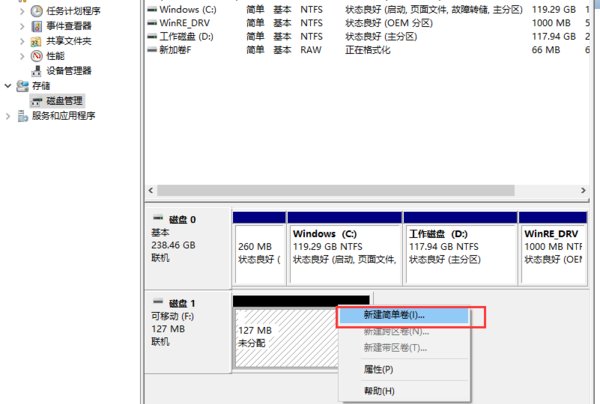
Task: Click the disk icon next to 磁盘 0
Action: [158, 218]
